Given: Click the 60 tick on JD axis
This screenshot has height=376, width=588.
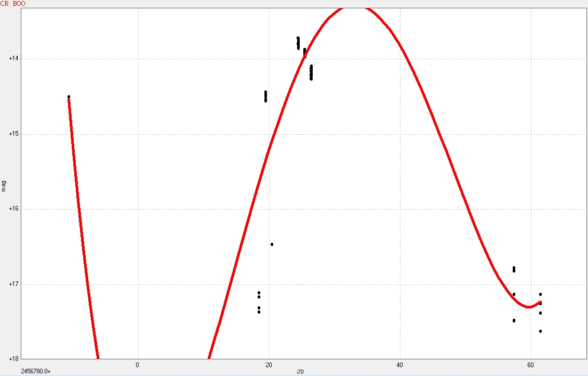Looking at the screenshot, I should [x=531, y=365].
